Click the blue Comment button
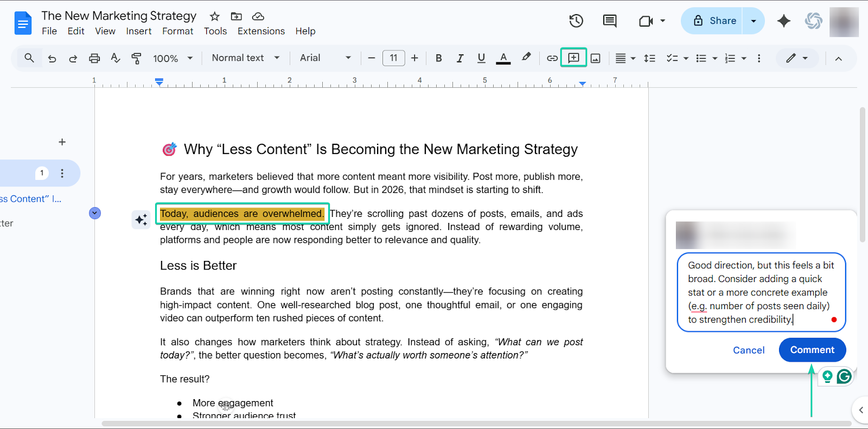This screenshot has width=868, height=429. tap(812, 350)
